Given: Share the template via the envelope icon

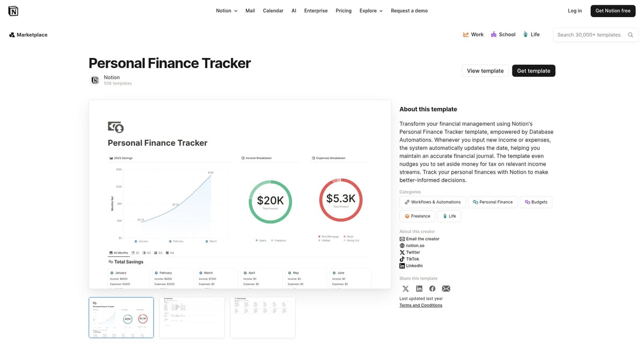Looking at the screenshot, I should point(446,288).
